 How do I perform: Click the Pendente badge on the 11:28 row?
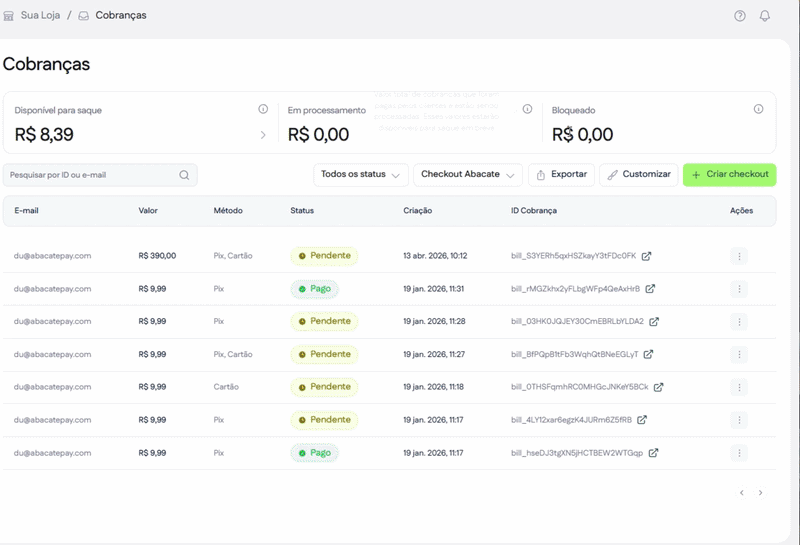coord(324,321)
